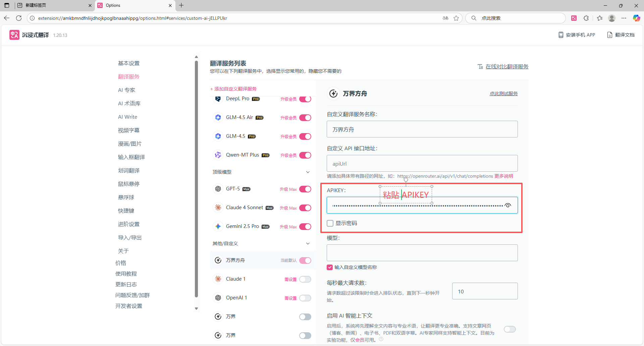644x346 pixels.
Task: Check the 显示密码 checkbox
Action: 330,223
